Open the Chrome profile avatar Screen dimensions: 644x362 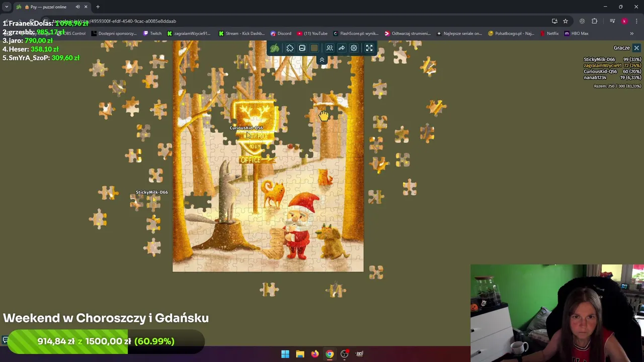(x=624, y=21)
